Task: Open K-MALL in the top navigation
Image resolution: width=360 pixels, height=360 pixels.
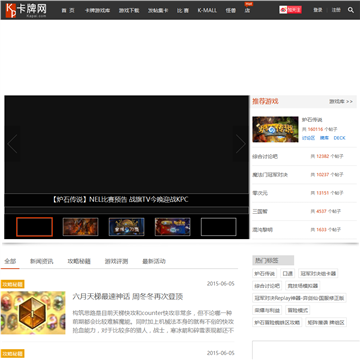Action: point(207,10)
